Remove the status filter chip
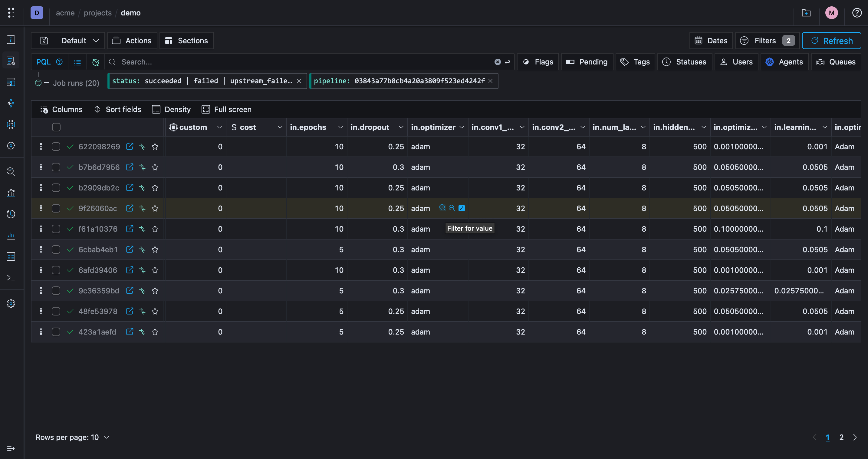 click(299, 81)
